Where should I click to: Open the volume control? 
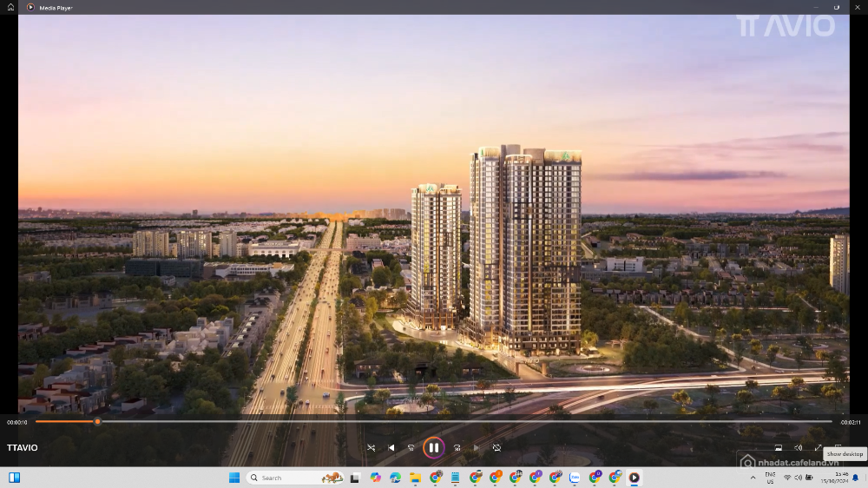coord(798,448)
